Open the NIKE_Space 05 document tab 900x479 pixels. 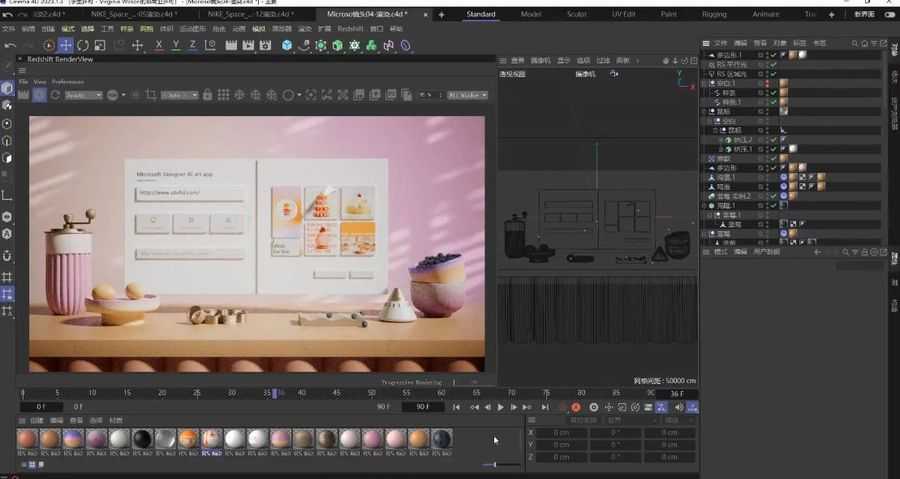pos(135,14)
